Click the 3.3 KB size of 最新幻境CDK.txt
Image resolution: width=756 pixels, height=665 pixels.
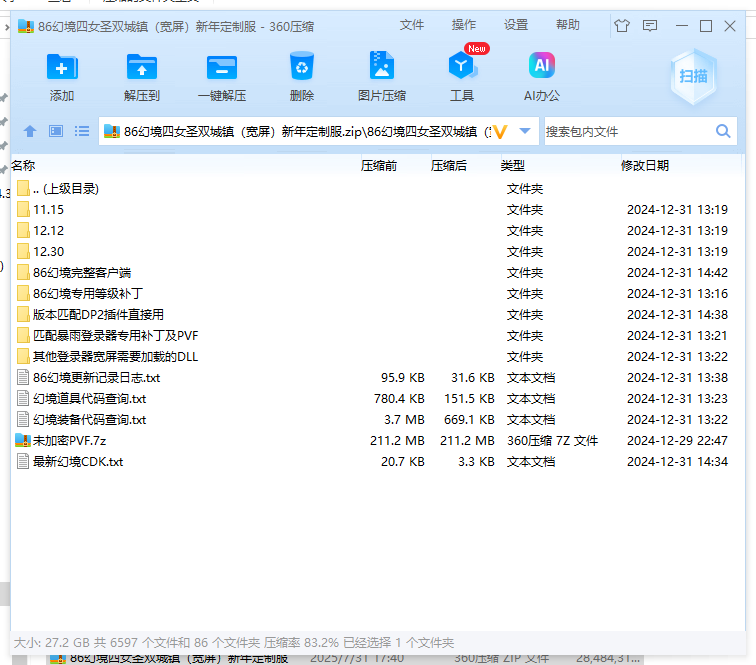coord(476,461)
